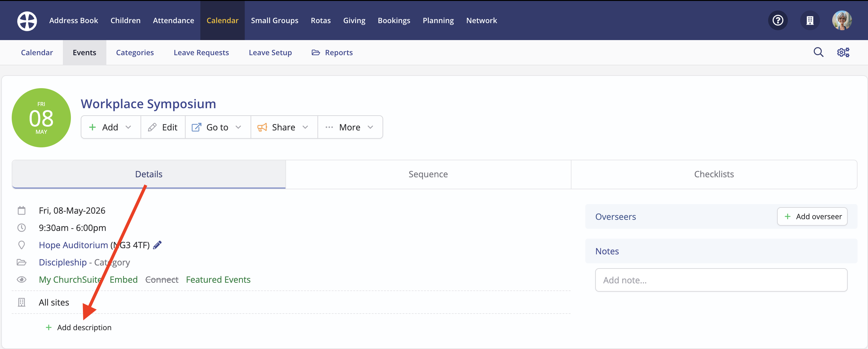Click the Add overseer button
This screenshot has width=868, height=349.
[x=812, y=216]
